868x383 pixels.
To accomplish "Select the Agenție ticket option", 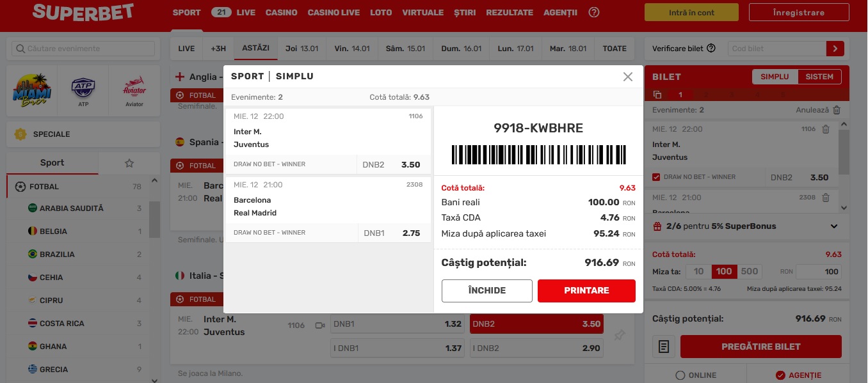I will coord(798,375).
